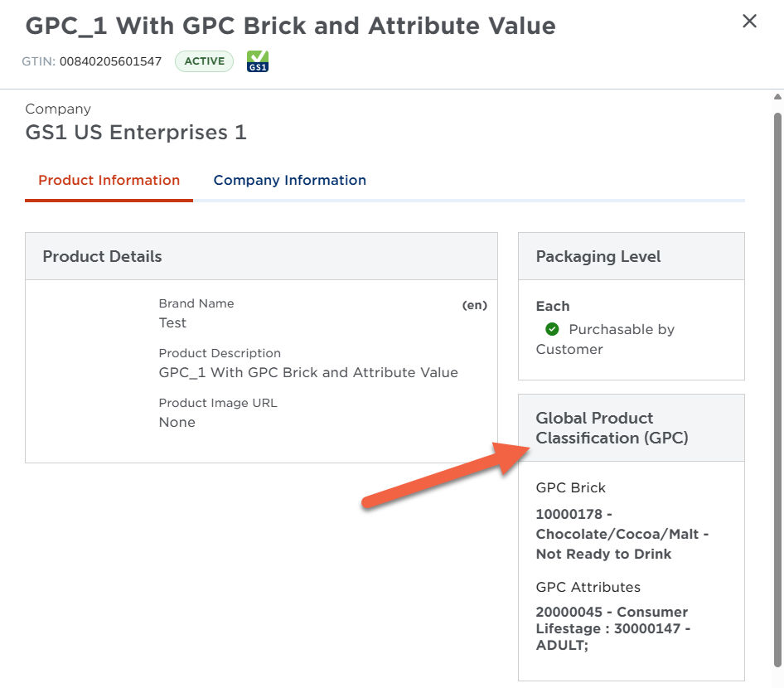Click the ACTIVE status badge
This screenshot has width=784, height=688.
(x=204, y=61)
